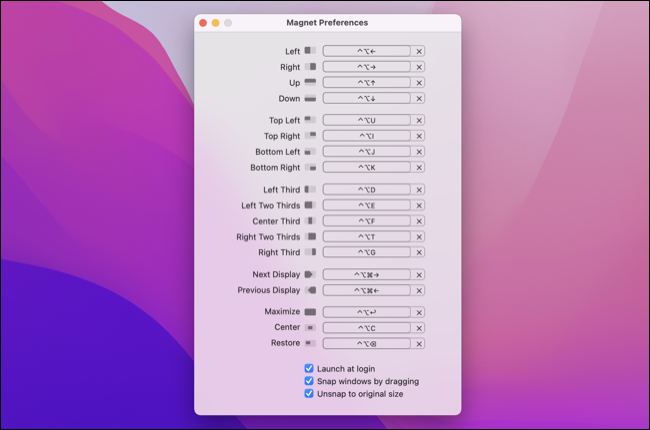The width and height of the screenshot is (650, 430).
Task: Disable Snap windows by dragging
Action: [309, 381]
